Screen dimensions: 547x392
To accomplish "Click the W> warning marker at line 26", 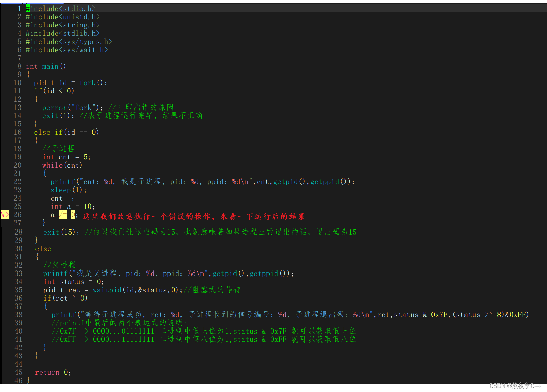I will pos(5,215).
